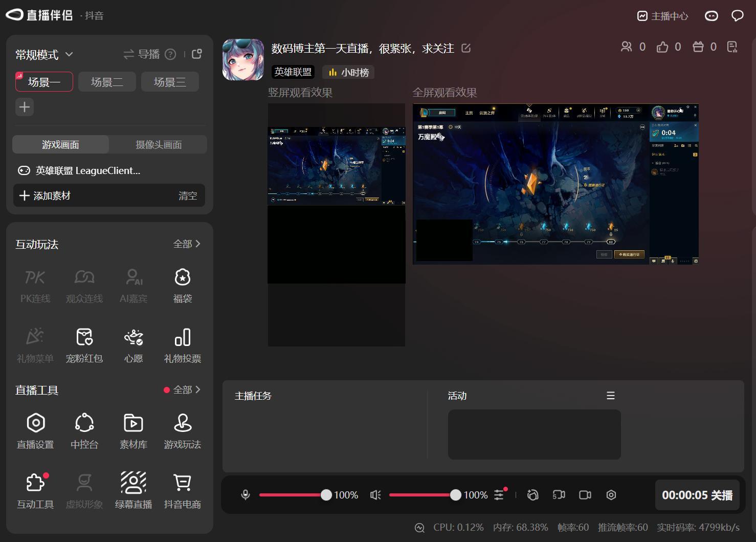Image resolution: width=756 pixels, height=542 pixels.
Task: Clear sources with 清空
Action: tap(188, 196)
